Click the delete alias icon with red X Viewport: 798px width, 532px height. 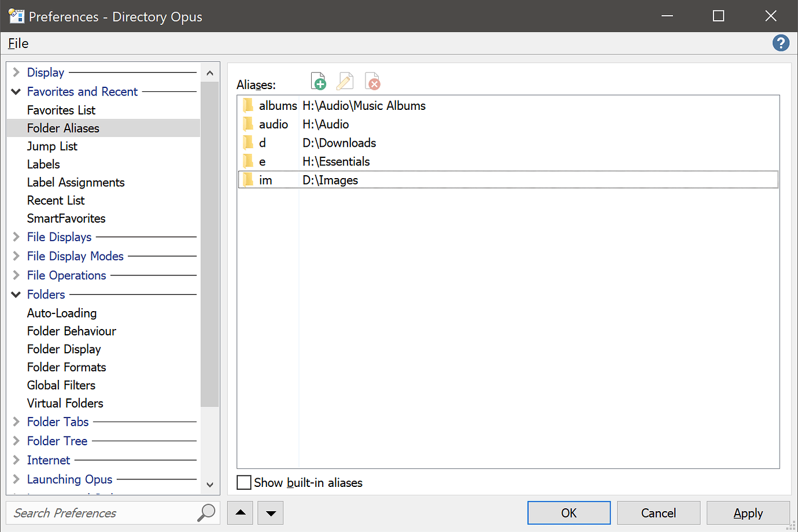[x=373, y=82]
